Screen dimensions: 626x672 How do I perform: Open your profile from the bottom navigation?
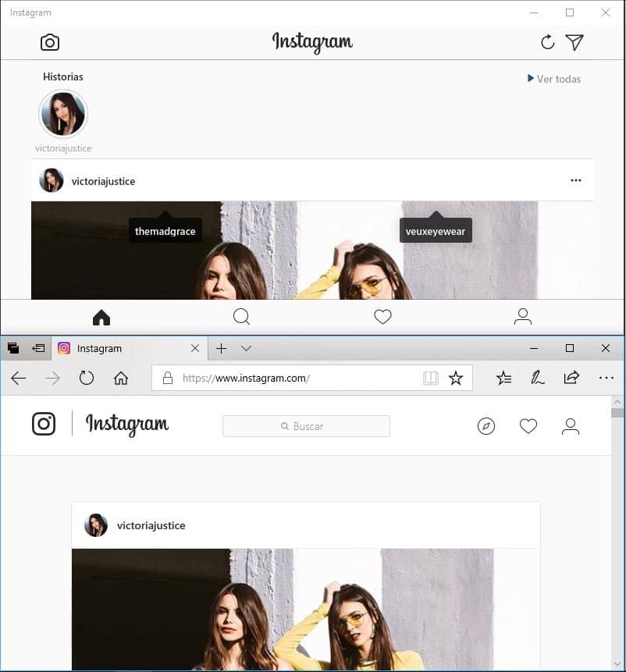(x=522, y=317)
